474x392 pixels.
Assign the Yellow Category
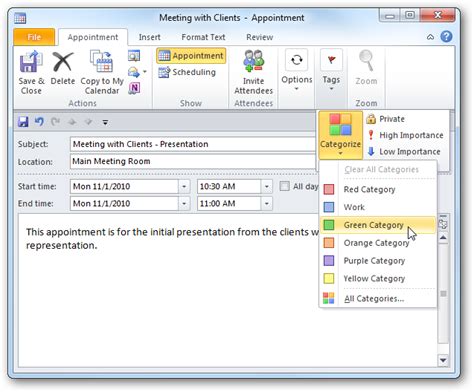click(x=378, y=278)
